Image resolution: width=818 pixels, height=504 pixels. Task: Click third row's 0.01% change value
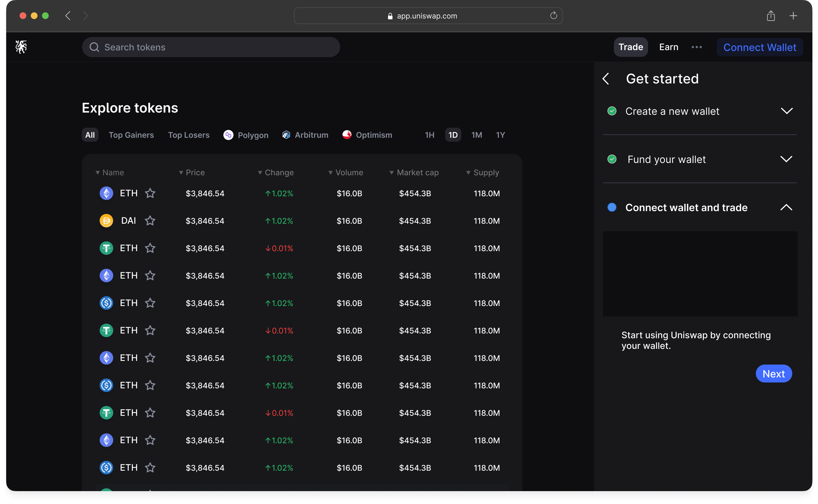click(x=279, y=248)
